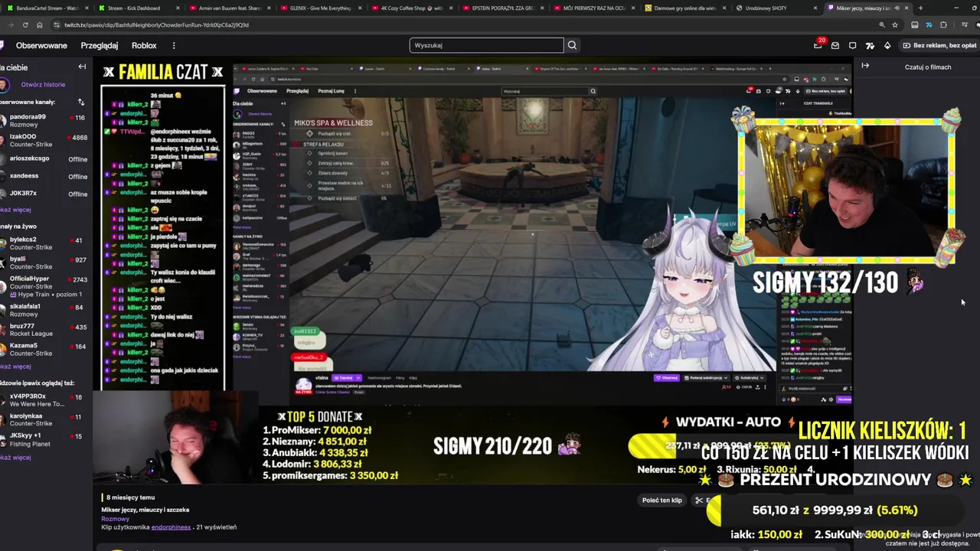Focus the Wyszukaj search field
Viewport: 980px width, 551px height.
[x=486, y=45]
